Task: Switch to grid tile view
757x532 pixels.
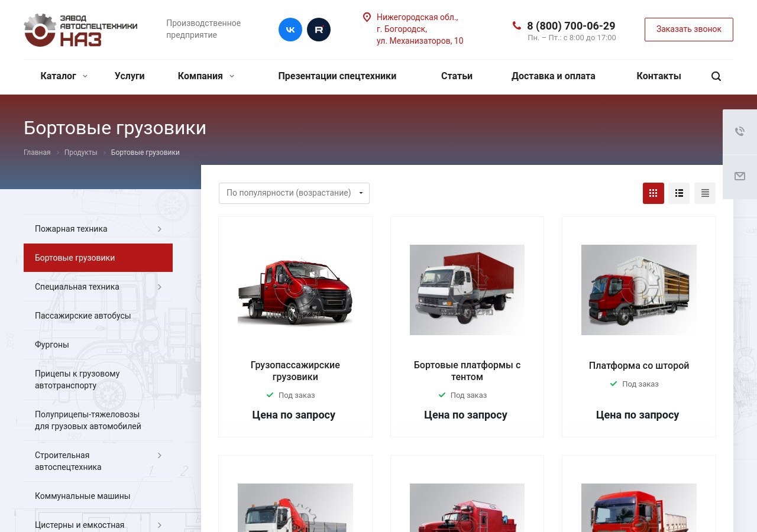Action: [654, 193]
